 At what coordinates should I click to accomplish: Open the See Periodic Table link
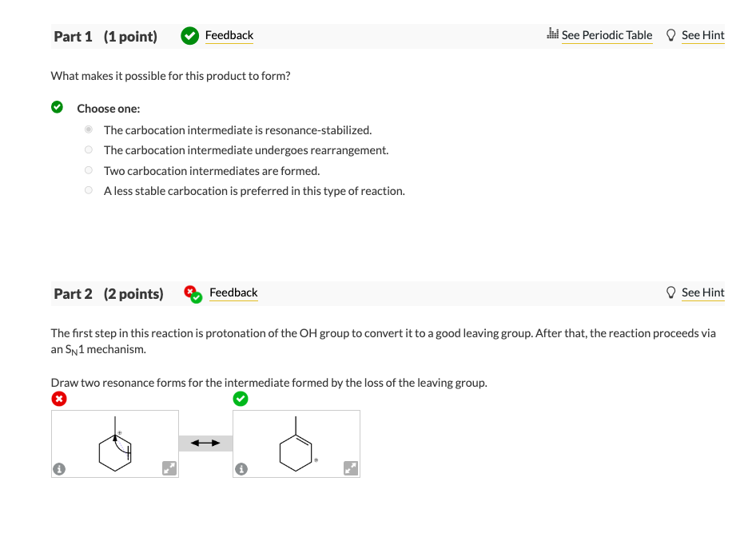pyautogui.click(x=607, y=35)
